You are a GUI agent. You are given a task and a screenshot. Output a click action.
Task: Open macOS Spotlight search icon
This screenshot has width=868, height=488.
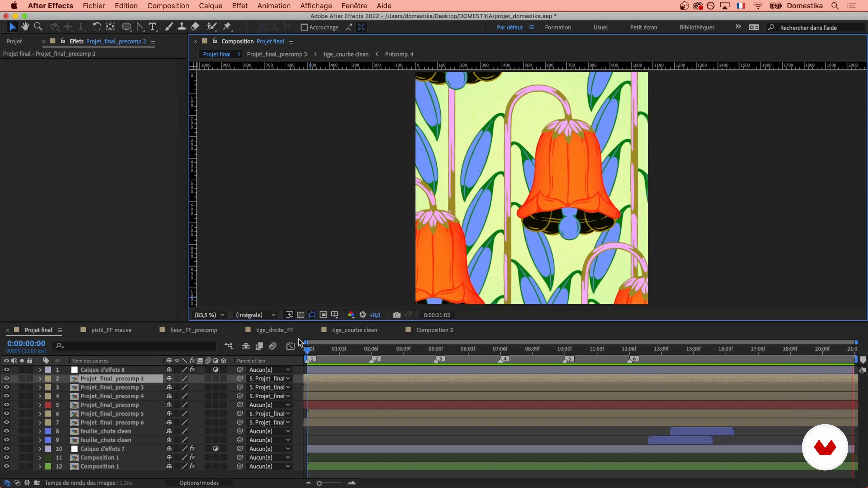coord(835,6)
